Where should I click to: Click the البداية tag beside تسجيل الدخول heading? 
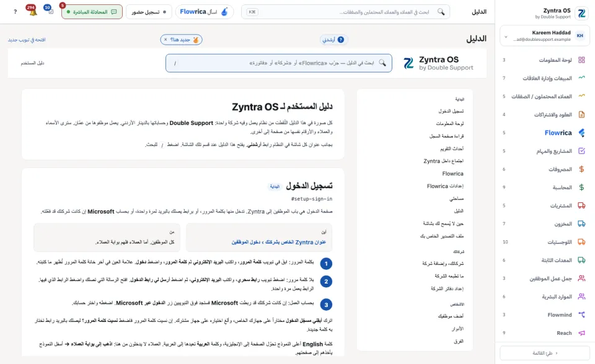click(x=275, y=186)
